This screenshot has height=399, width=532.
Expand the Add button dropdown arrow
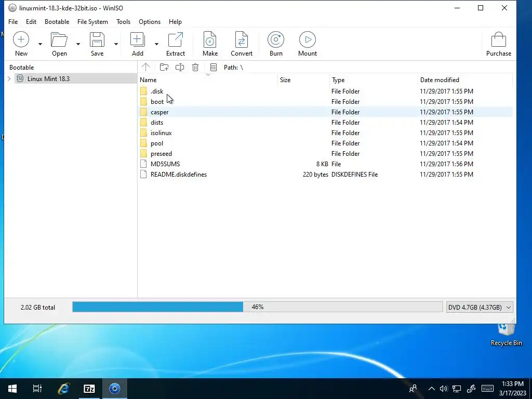156,44
